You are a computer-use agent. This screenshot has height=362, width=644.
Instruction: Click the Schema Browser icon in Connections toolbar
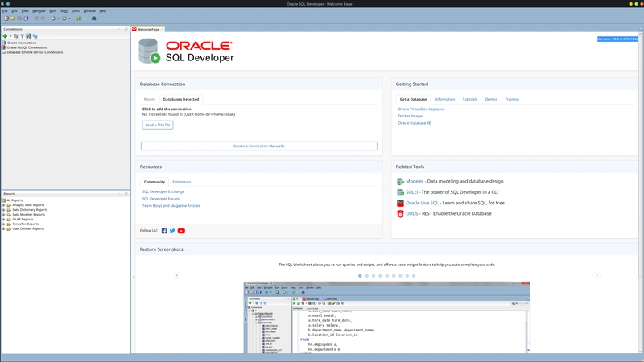click(28, 36)
